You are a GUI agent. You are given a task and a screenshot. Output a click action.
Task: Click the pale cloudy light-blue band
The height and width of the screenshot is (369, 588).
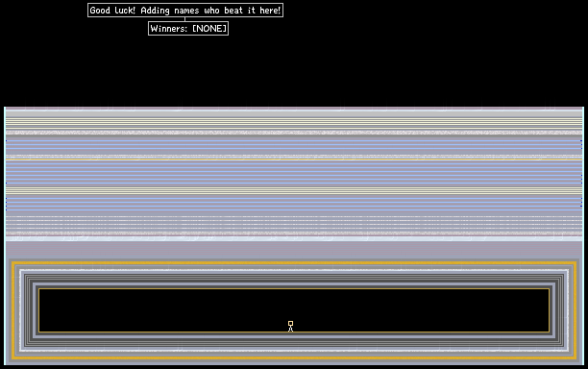click(x=294, y=238)
